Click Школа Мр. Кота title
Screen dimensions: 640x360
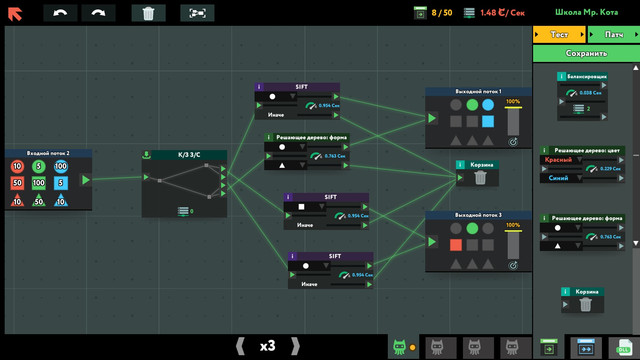[x=587, y=12]
